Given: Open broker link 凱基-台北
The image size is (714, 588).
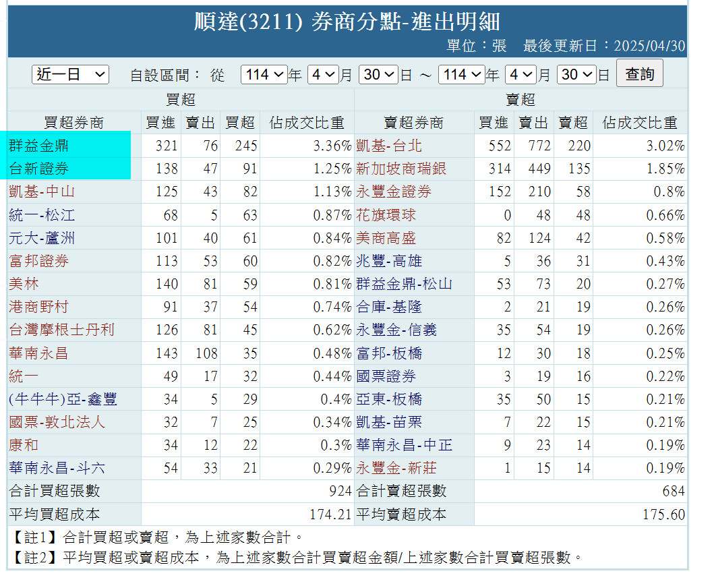Looking at the screenshot, I should pyautogui.click(x=389, y=146).
